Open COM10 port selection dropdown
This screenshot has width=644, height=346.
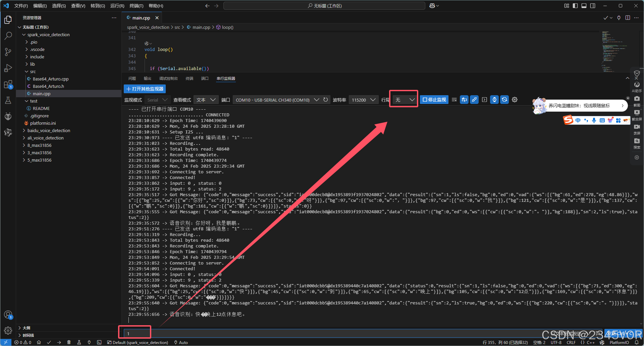click(x=277, y=100)
